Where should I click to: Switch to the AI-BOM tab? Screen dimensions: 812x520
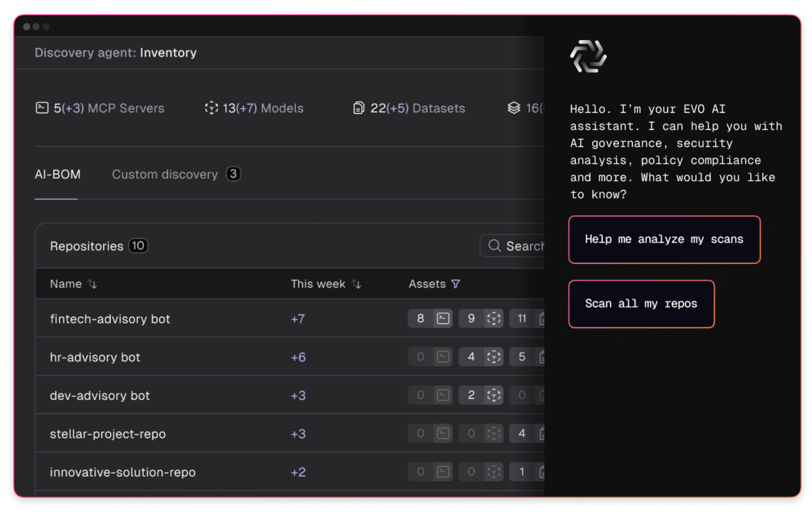click(58, 175)
